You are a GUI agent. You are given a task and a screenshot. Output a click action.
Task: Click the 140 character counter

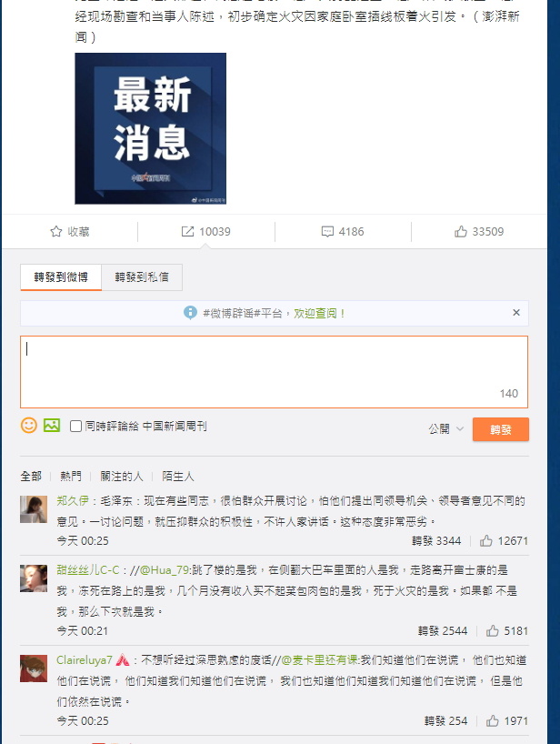click(x=509, y=393)
